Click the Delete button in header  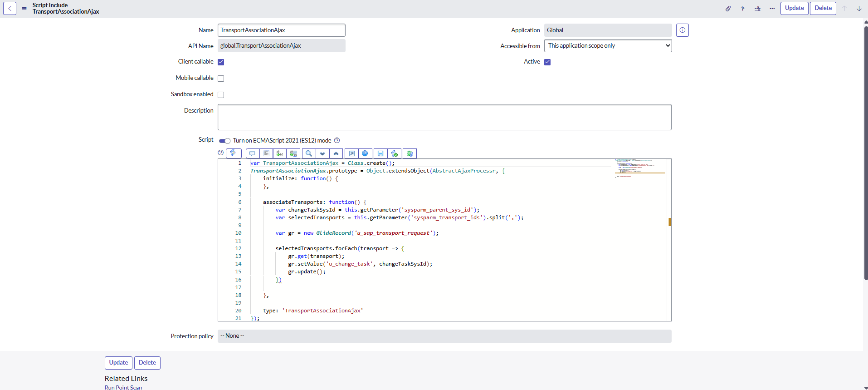[823, 8]
